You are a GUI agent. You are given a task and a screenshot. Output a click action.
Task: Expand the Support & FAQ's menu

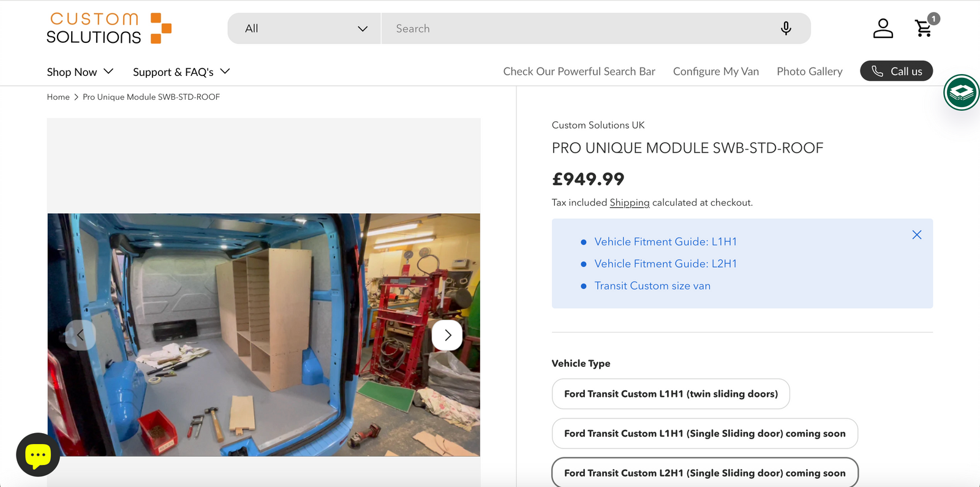(x=181, y=72)
